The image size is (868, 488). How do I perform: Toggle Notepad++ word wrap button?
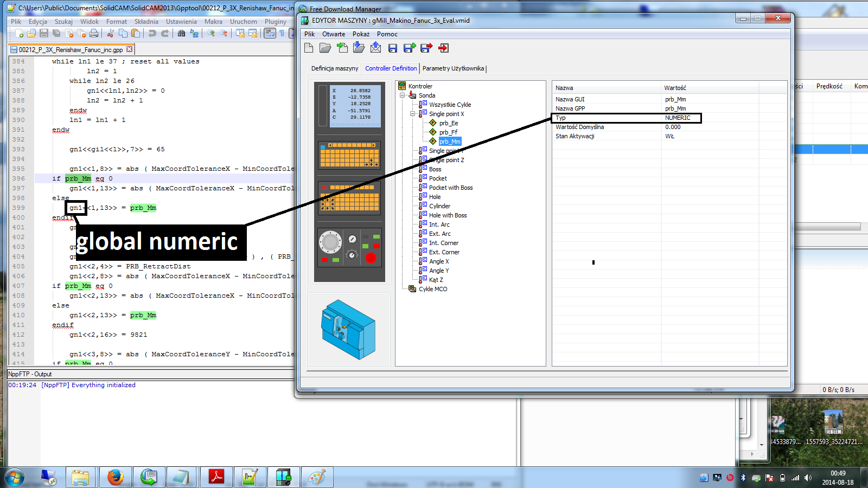pos(270,34)
